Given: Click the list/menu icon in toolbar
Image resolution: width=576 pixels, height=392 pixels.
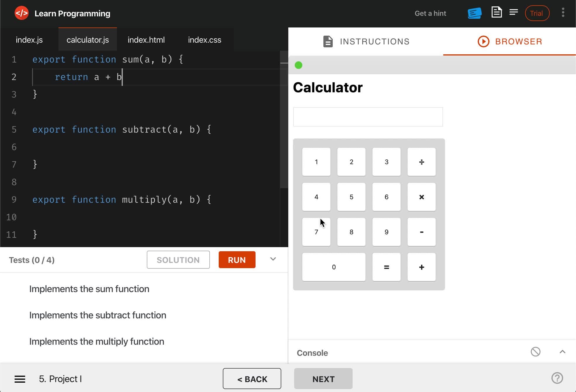Looking at the screenshot, I should tap(514, 13).
